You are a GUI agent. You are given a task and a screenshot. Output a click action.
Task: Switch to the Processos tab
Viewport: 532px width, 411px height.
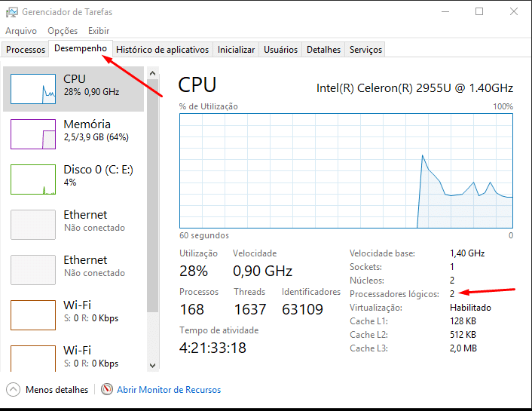(26, 50)
